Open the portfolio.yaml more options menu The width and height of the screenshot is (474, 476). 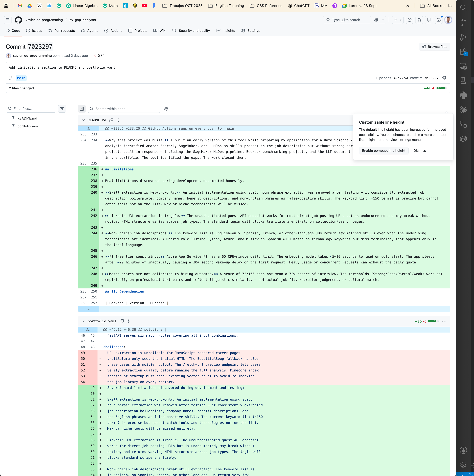coord(444,321)
